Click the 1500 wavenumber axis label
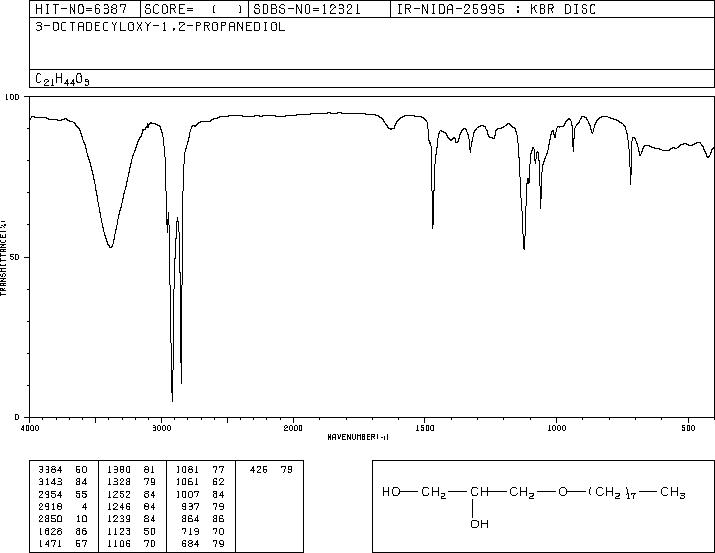Viewport: 715px width, 553px height. click(x=425, y=428)
